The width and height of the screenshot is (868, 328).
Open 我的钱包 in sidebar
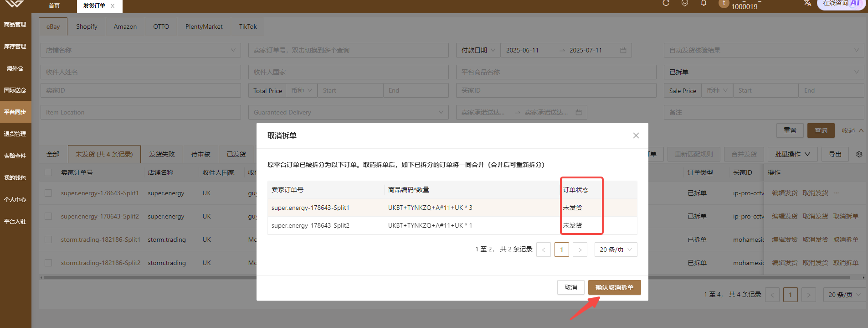[x=15, y=178]
